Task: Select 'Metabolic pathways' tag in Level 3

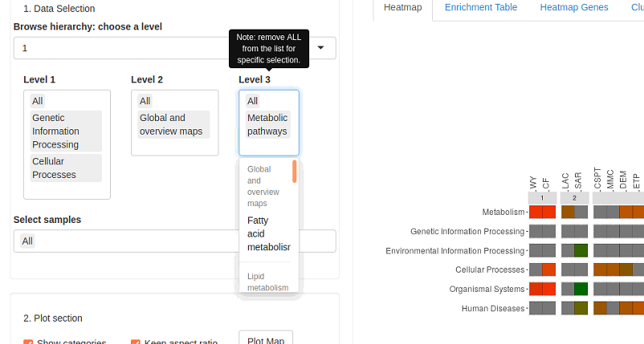Action: pyautogui.click(x=267, y=124)
